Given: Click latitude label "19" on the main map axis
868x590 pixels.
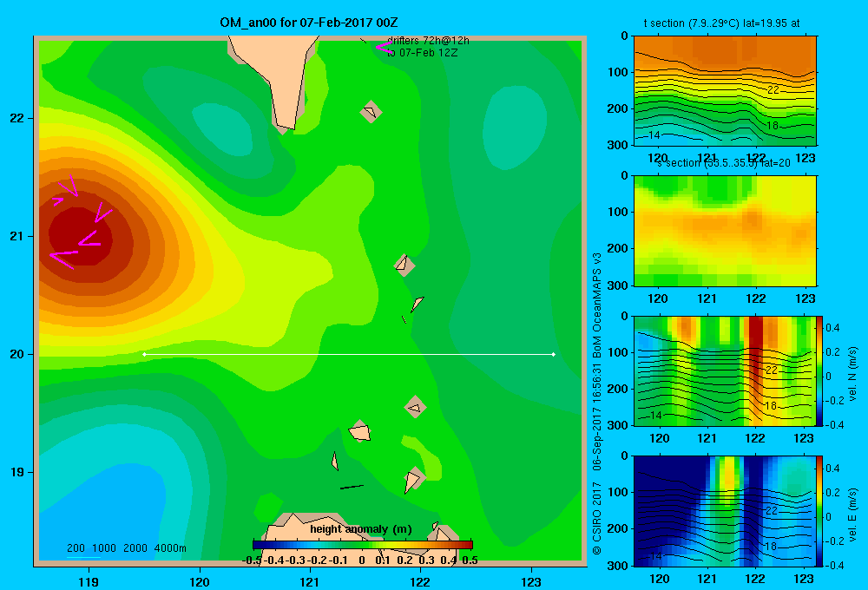Looking at the screenshot, I should click(17, 472).
